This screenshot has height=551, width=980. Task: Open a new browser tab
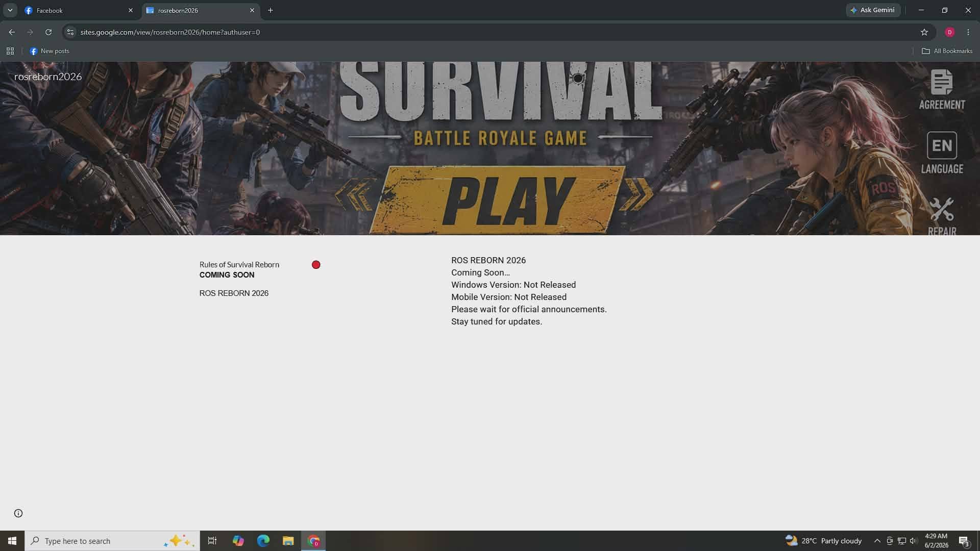click(271, 10)
